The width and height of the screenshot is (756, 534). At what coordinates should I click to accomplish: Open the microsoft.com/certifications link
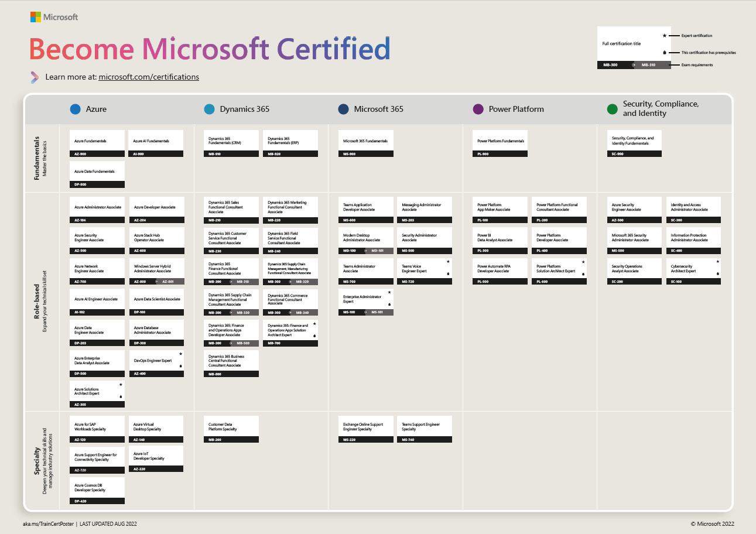coord(149,77)
